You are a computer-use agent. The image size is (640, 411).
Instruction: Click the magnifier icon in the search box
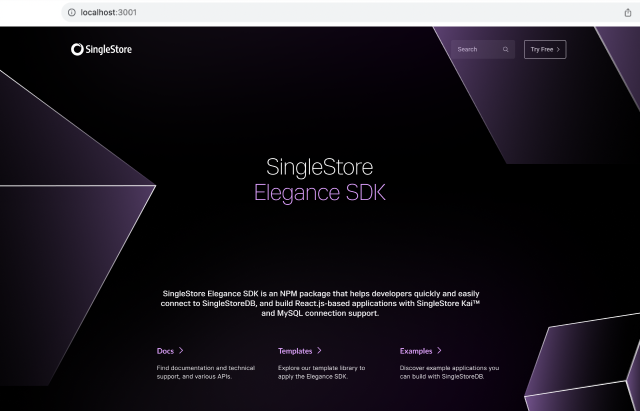coord(506,49)
